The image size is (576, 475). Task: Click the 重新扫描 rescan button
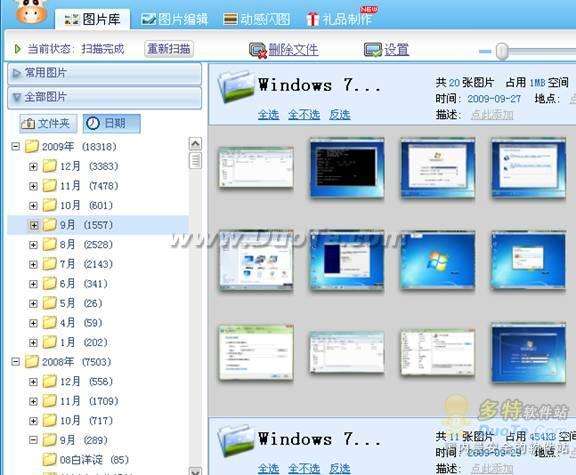169,49
